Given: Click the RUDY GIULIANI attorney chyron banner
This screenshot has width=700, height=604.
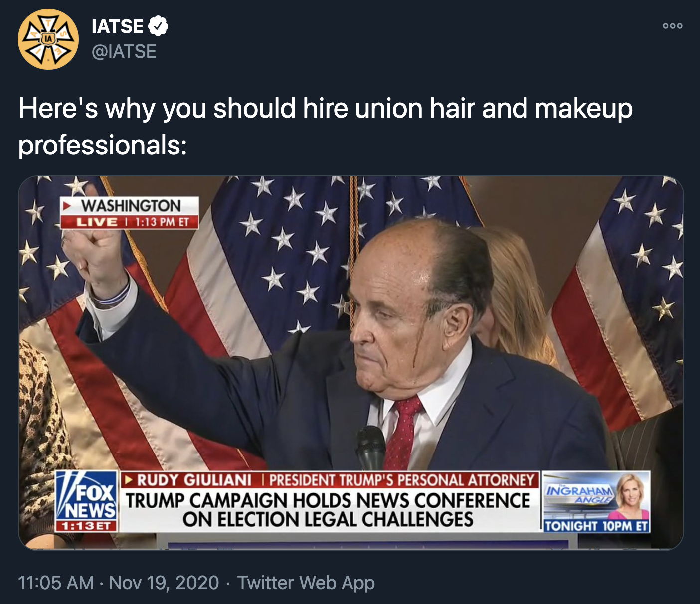Looking at the screenshot, I should (x=329, y=480).
